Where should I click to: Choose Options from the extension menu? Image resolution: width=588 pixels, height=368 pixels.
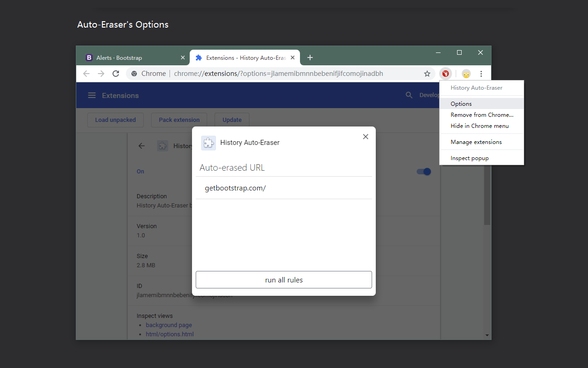tap(481, 104)
